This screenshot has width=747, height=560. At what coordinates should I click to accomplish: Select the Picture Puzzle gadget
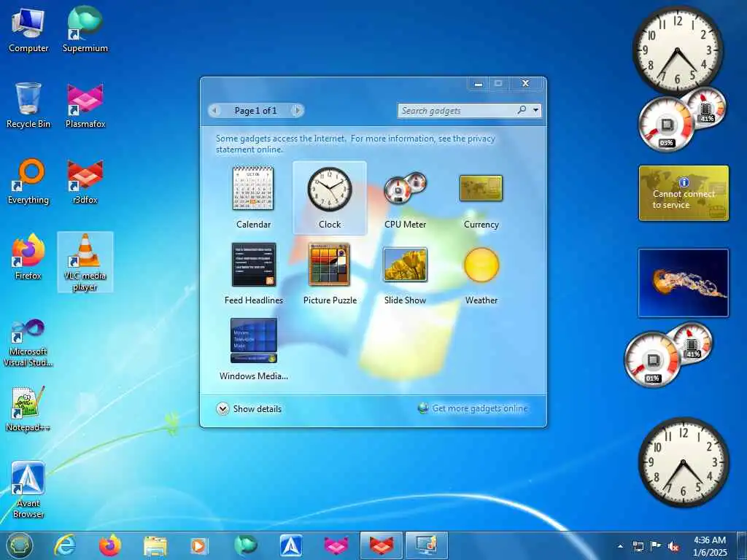tap(330, 274)
